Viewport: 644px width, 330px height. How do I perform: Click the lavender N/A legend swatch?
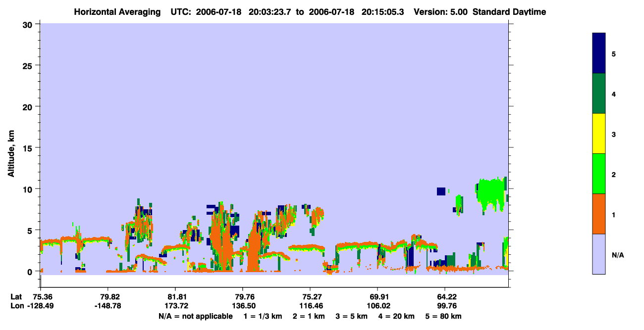pos(599,254)
